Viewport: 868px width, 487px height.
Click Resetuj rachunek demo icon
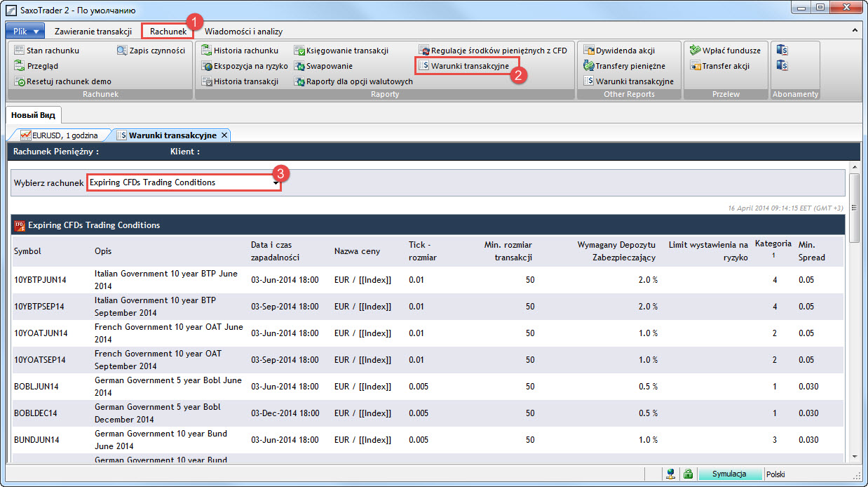[x=21, y=82]
